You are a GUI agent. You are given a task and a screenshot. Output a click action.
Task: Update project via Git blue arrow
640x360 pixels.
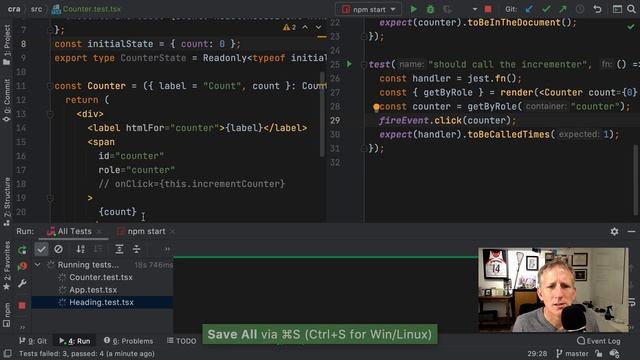(529, 9)
